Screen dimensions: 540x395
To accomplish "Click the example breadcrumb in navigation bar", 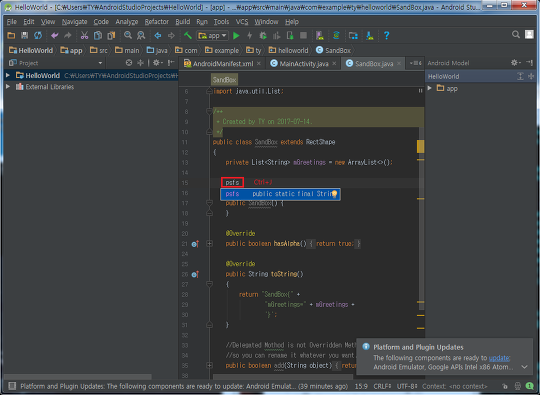I will coord(222,50).
